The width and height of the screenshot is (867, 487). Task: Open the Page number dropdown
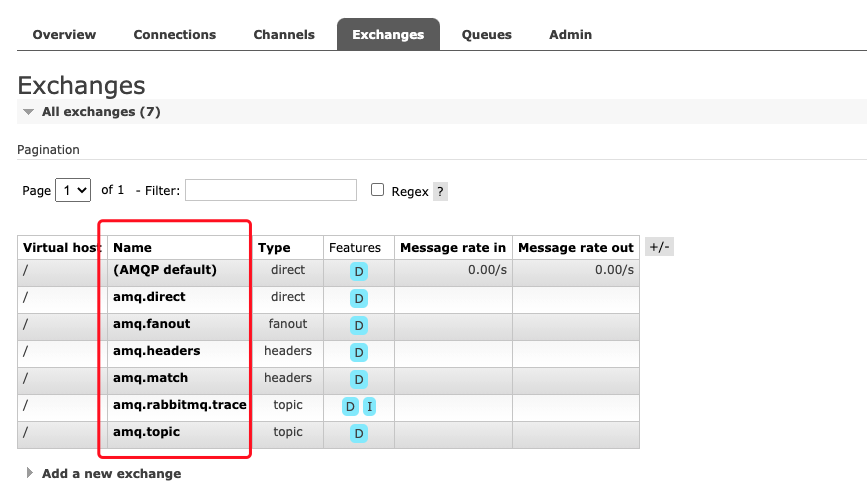[x=73, y=190]
